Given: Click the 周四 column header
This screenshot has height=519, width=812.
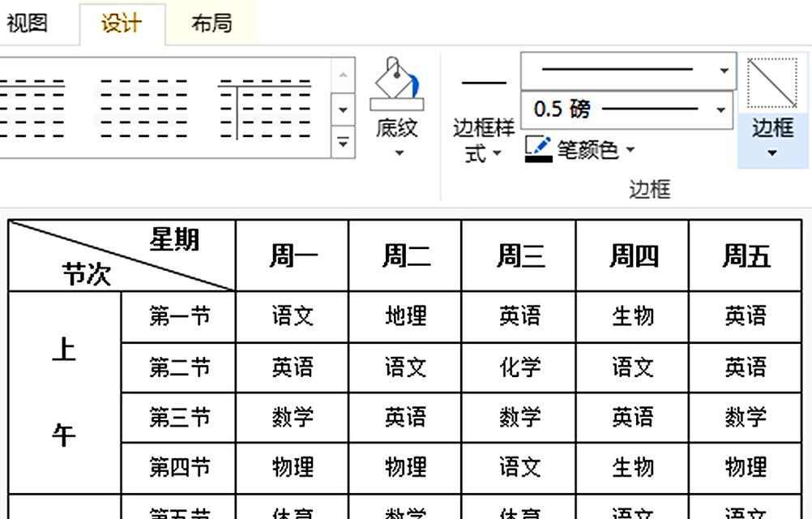Looking at the screenshot, I should coord(634,256).
